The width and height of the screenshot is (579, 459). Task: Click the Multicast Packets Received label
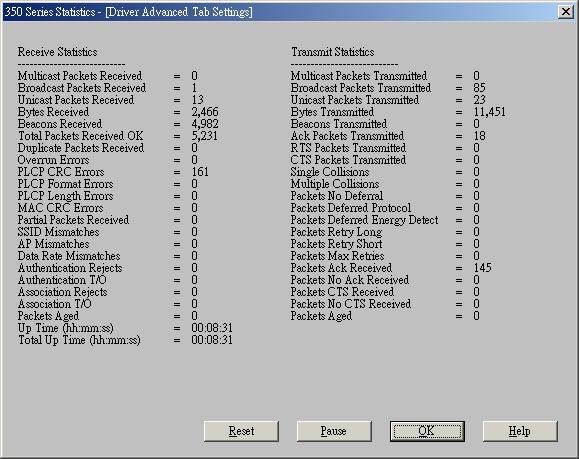pos(80,76)
